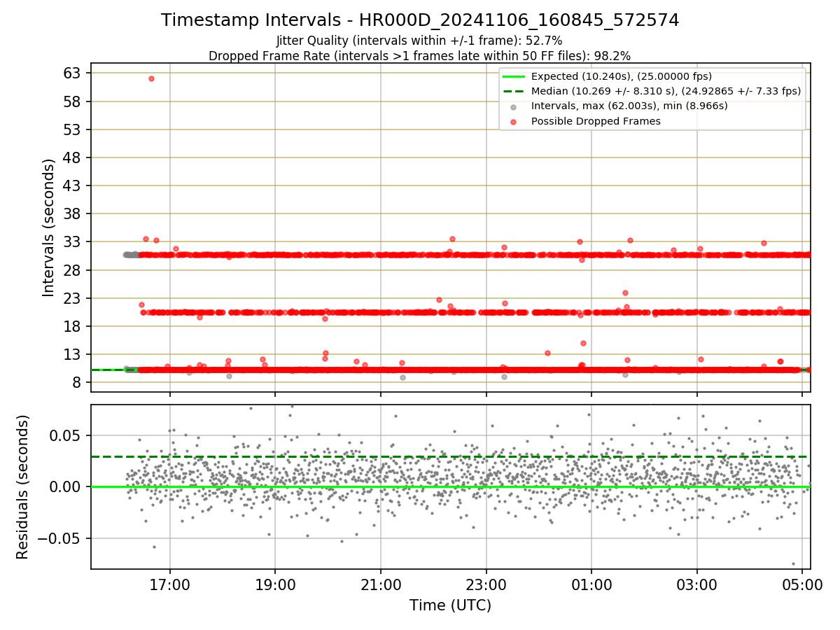Screen dimensions: 840x630
Task: Click the 'Residuals (seconds)' y-axis label
Action: [23, 487]
